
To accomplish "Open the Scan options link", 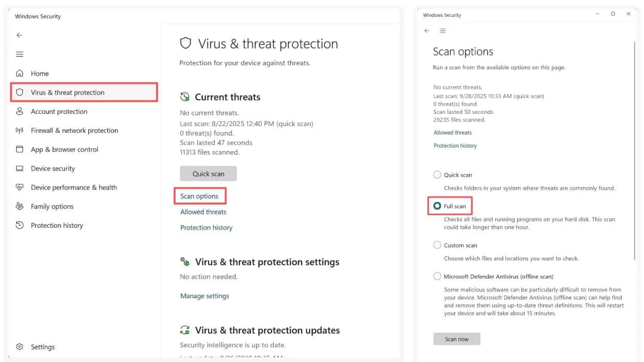I will point(199,196).
